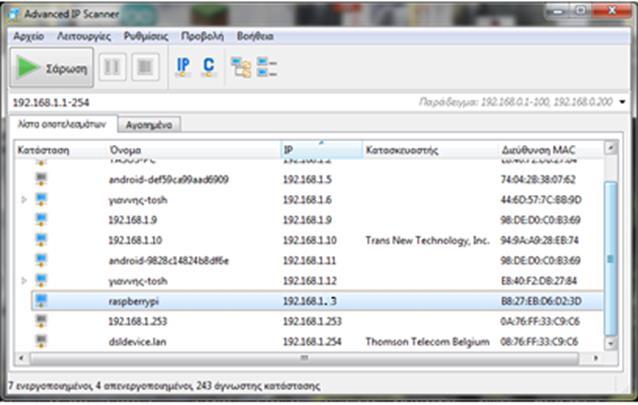Image resolution: width=638 pixels, height=405 pixels.
Task: Open the Προβολή menu
Action: pos(202,36)
